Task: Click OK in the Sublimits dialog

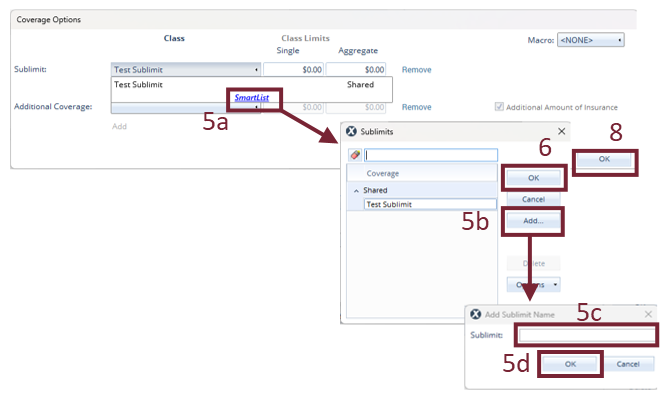Action: tap(533, 177)
